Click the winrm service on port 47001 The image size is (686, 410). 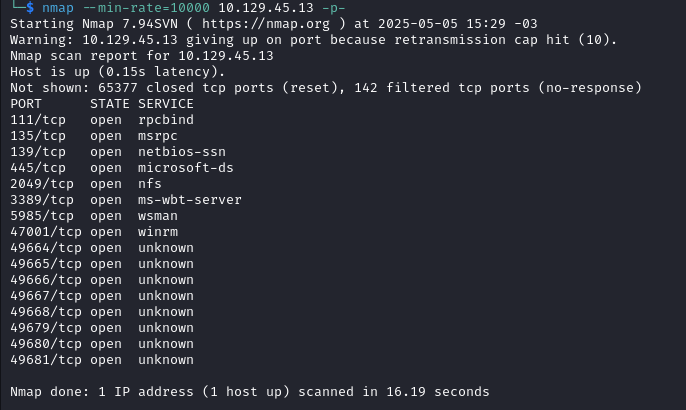pos(158,232)
